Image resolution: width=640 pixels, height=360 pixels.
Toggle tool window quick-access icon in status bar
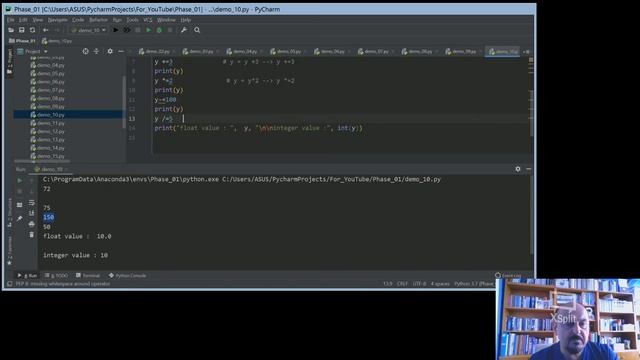coord(9,284)
